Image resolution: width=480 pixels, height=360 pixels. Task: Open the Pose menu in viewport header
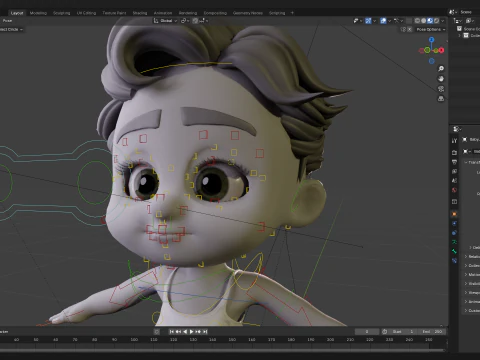click(x=7, y=21)
